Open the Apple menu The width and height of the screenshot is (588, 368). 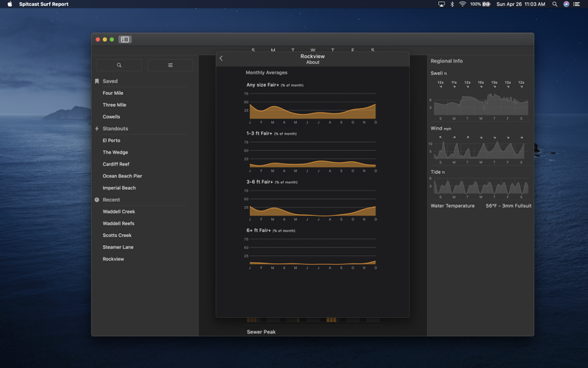[x=10, y=4]
